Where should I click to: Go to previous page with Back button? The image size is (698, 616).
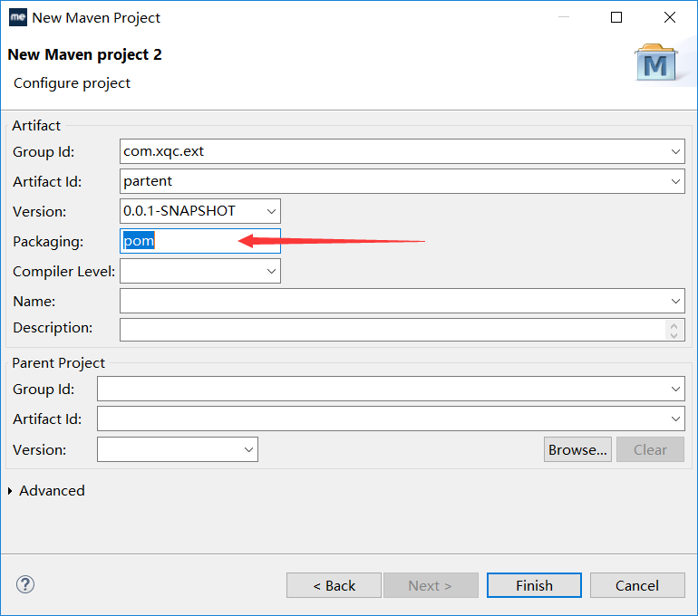tap(334, 585)
